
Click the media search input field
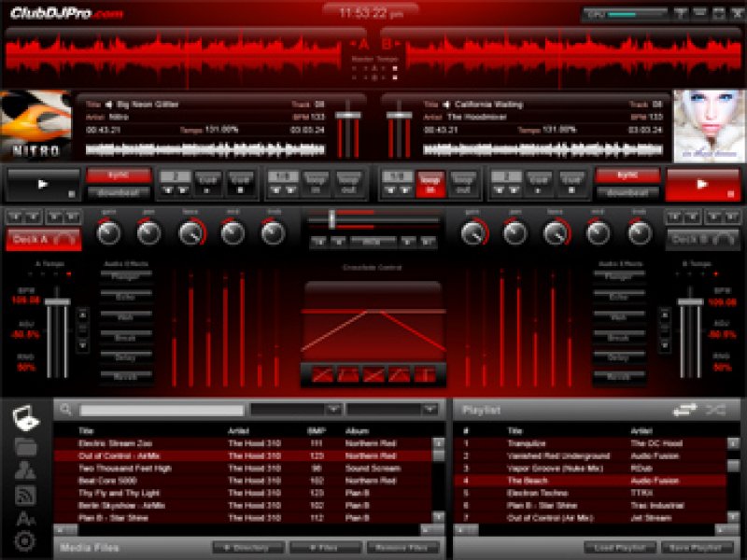[162, 410]
